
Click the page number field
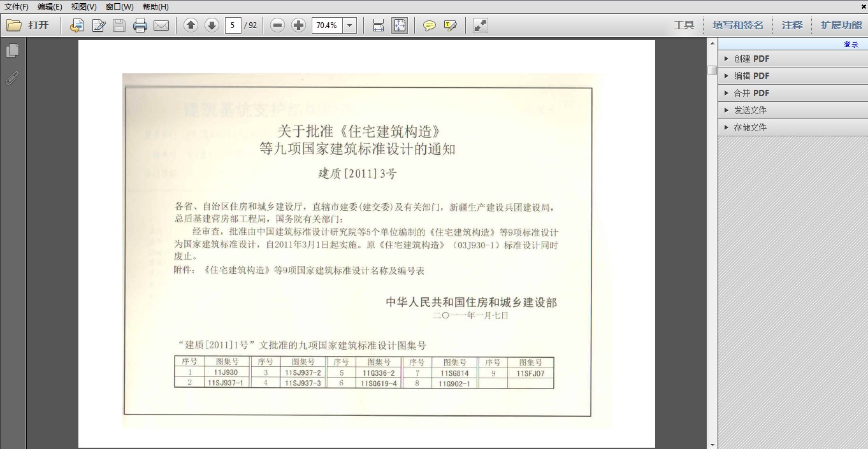point(233,25)
